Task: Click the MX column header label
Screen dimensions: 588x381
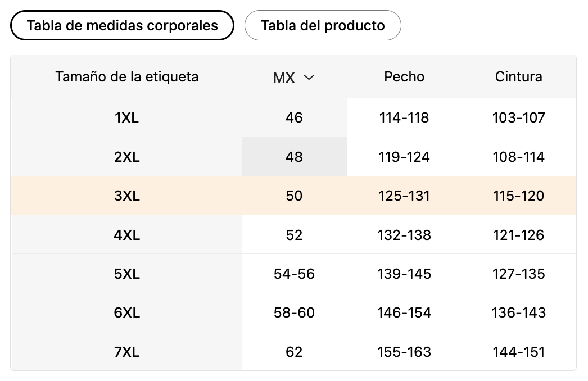Action: [284, 78]
